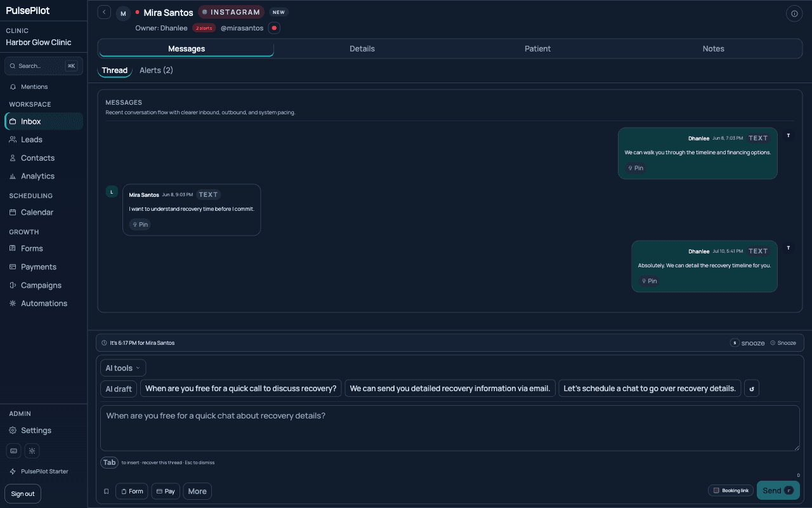
Task: Click the Mira Santos 'M' avatar
Action: click(123, 14)
